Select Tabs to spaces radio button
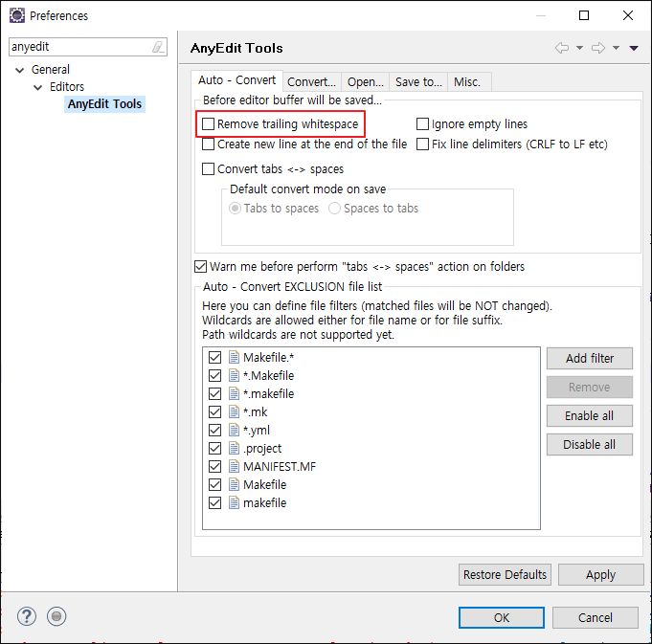 click(235, 209)
